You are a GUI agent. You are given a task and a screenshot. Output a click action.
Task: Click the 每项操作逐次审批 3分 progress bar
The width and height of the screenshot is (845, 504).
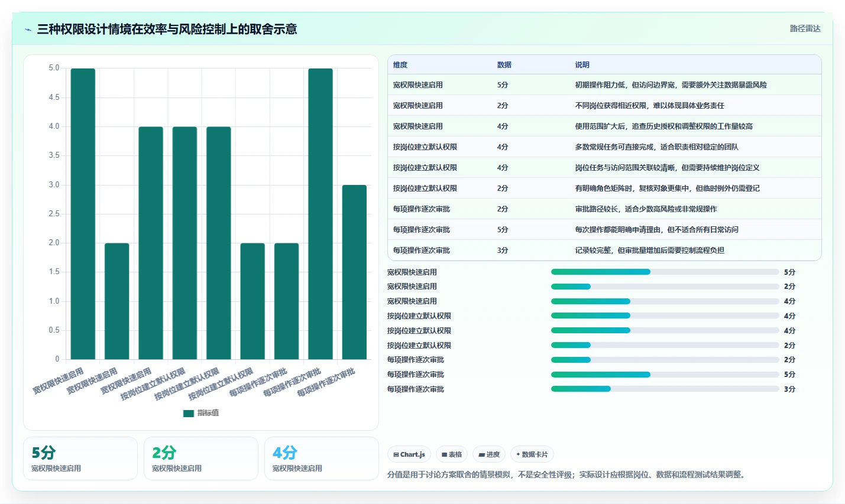click(x=665, y=389)
